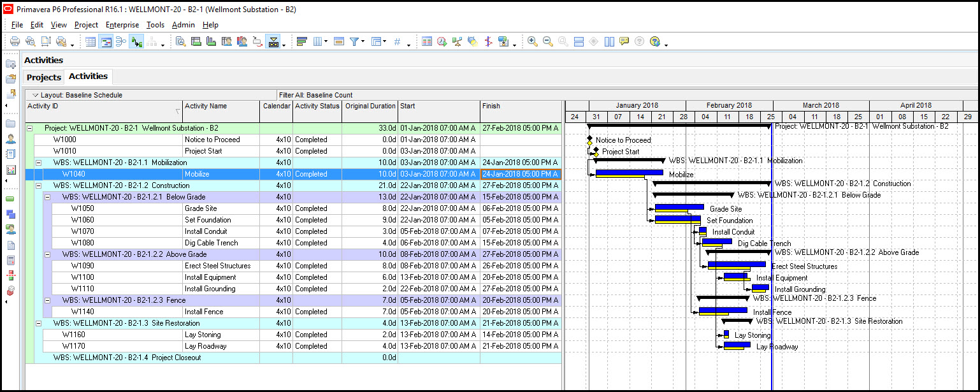Open the Resources person icon in sidebar
The image size is (980, 392).
[x=11, y=138]
